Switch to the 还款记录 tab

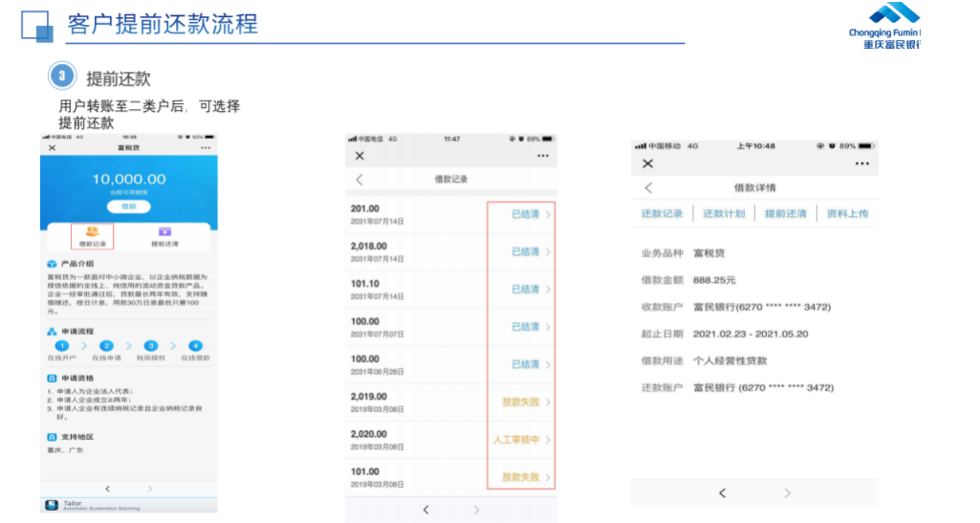[662, 214]
